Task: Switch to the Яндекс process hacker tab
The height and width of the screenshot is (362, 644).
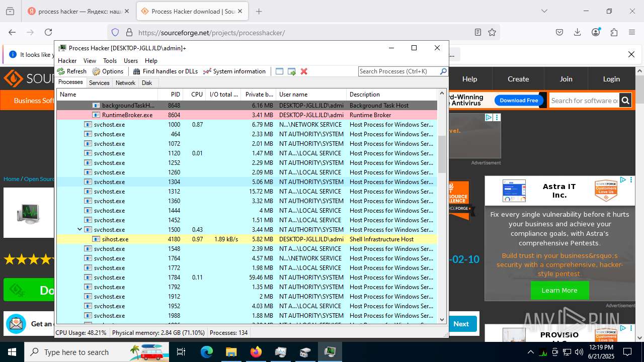Action: 79,11
